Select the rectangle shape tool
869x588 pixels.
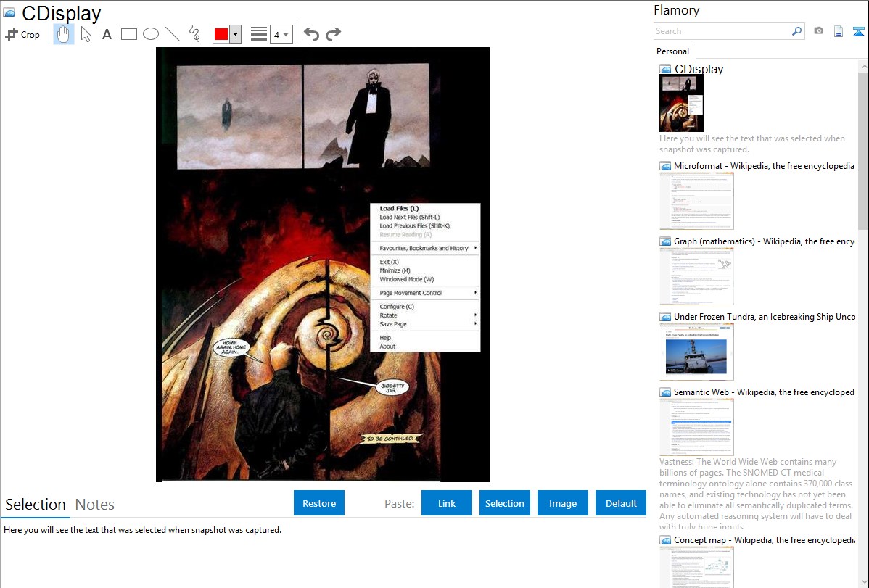[128, 34]
